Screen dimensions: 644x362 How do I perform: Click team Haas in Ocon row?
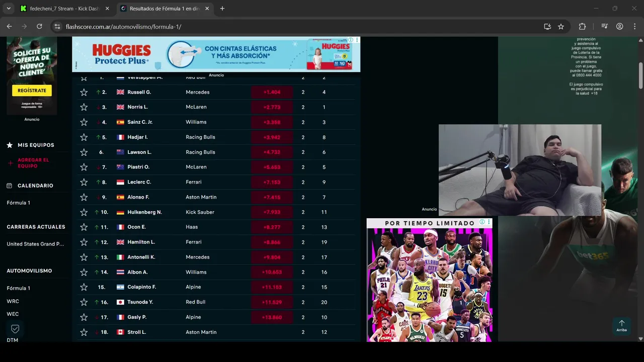click(x=192, y=227)
